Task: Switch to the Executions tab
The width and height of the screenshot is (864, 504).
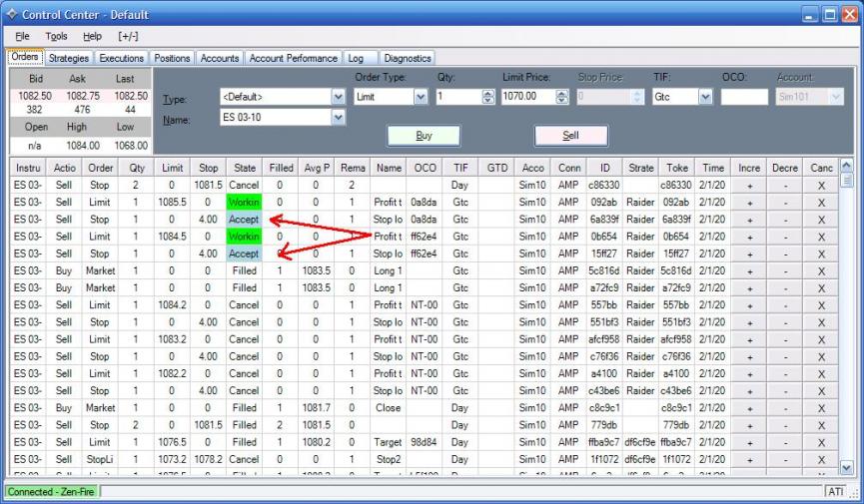Action: point(121,58)
